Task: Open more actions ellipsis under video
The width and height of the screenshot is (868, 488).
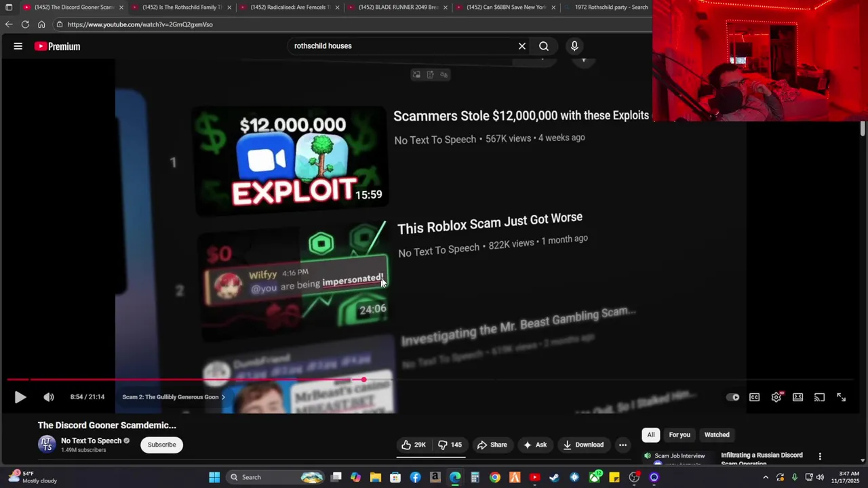Action: pos(623,445)
